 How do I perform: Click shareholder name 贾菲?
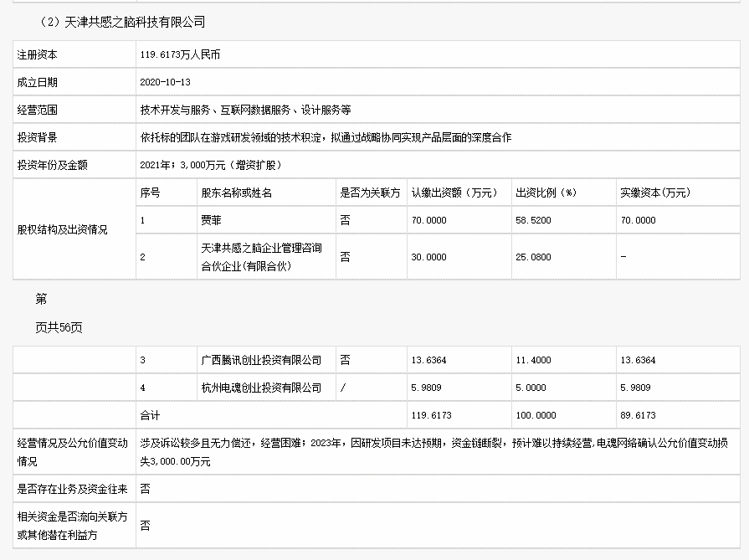click(x=211, y=220)
